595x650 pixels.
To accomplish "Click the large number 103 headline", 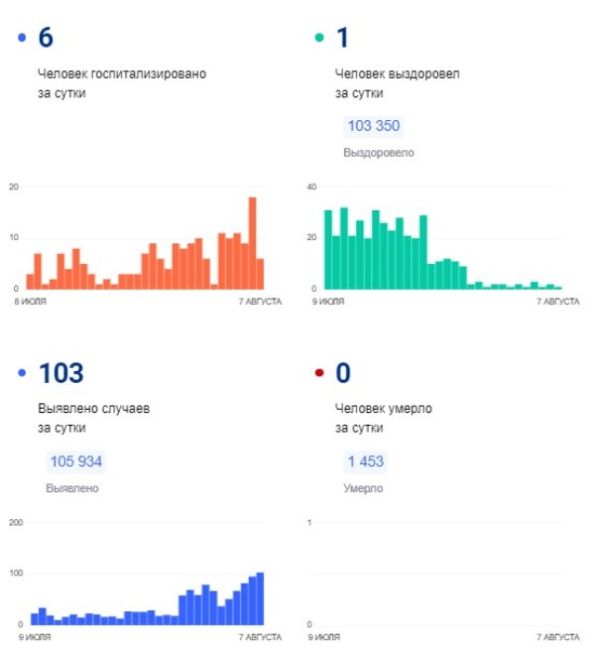I will pyautogui.click(x=61, y=373).
